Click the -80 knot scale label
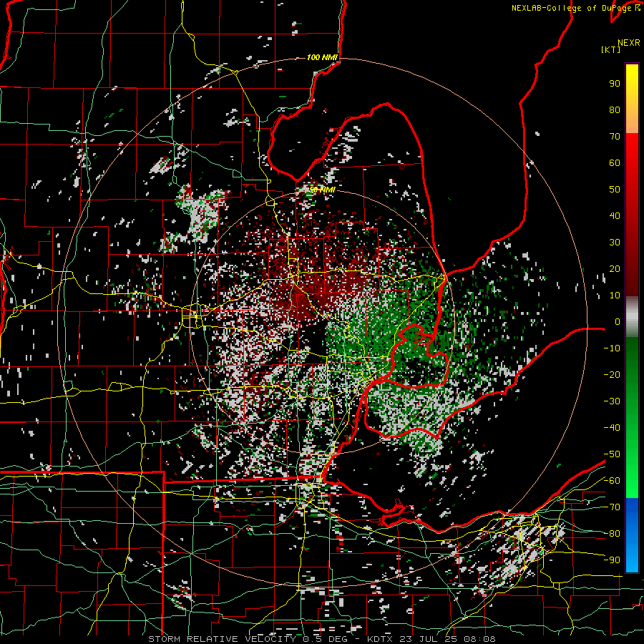The width and height of the screenshot is (644, 644). pos(612,534)
